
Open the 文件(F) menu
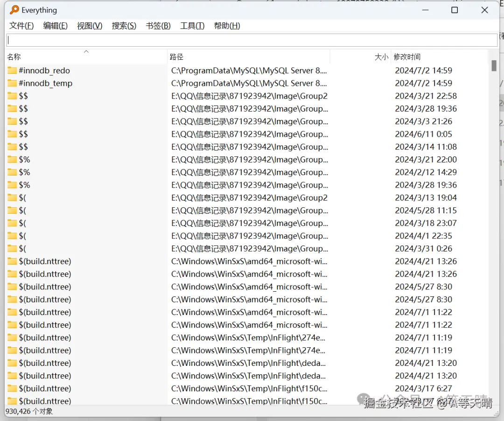[x=21, y=26]
